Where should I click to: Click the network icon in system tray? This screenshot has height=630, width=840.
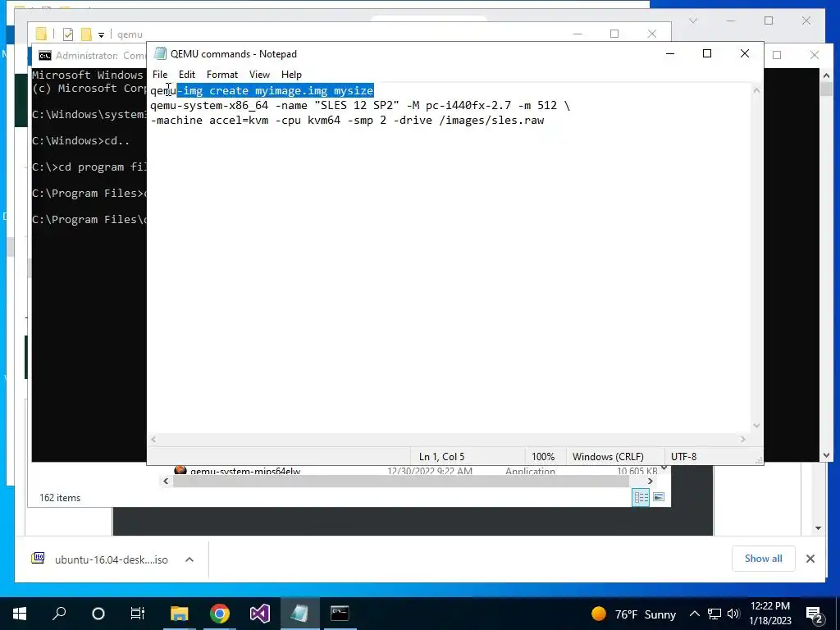(714, 614)
